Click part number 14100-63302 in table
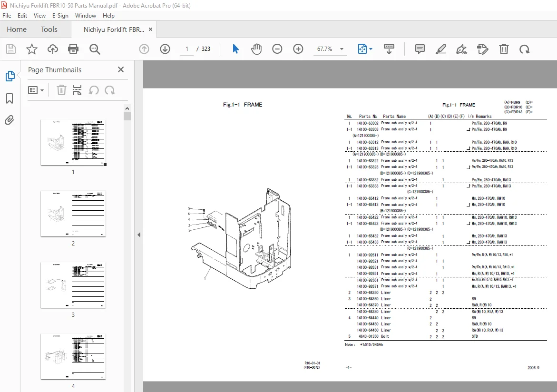This screenshot has width=557, height=392. pyautogui.click(x=368, y=123)
